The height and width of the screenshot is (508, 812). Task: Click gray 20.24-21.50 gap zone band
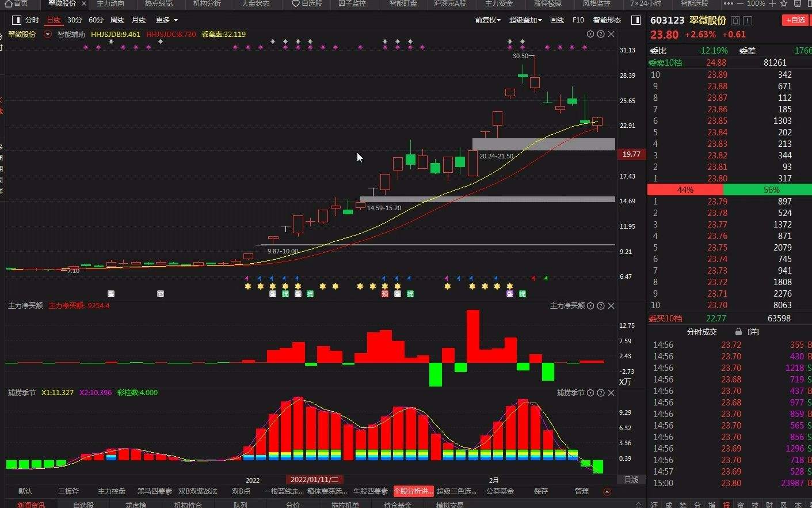coord(544,145)
